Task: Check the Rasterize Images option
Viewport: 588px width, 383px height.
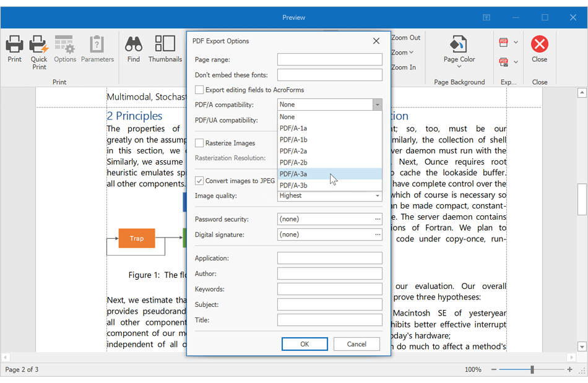Action: coord(199,143)
